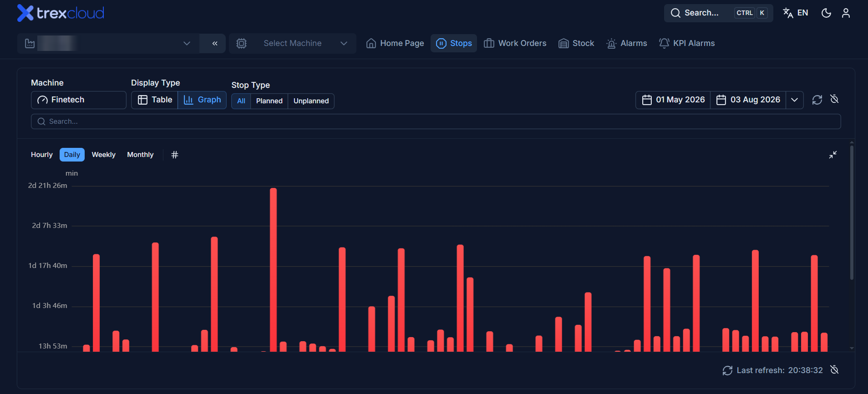The height and width of the screenshot is (394, 868).
Task: Open KPI Alarms page
Action: [x=687, y=43]
